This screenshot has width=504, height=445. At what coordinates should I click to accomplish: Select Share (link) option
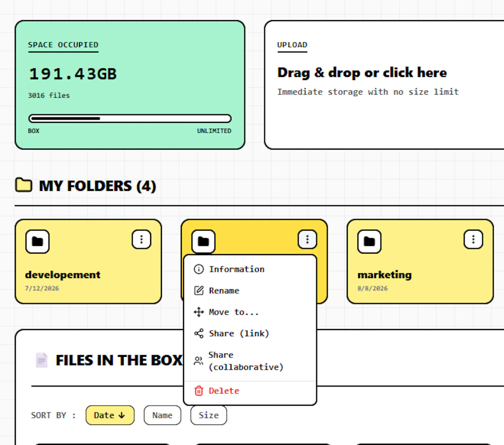pyautogui.click(x=250, y=333)
